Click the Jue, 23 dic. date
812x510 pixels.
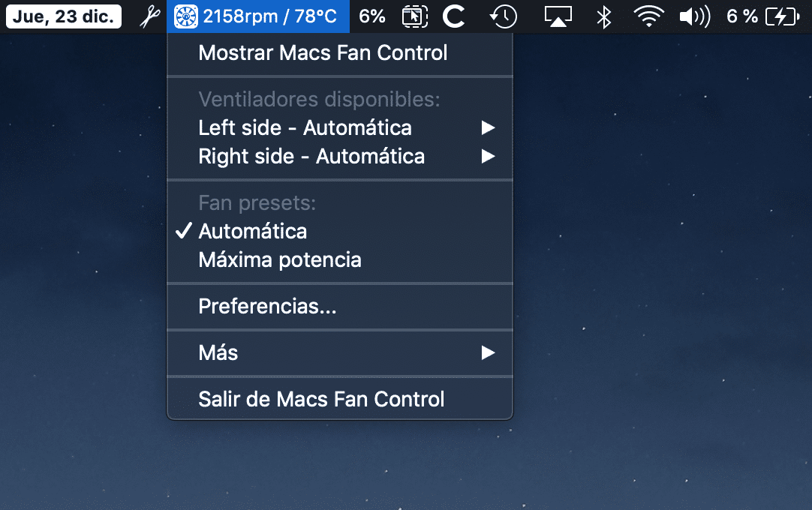[63, 16]
